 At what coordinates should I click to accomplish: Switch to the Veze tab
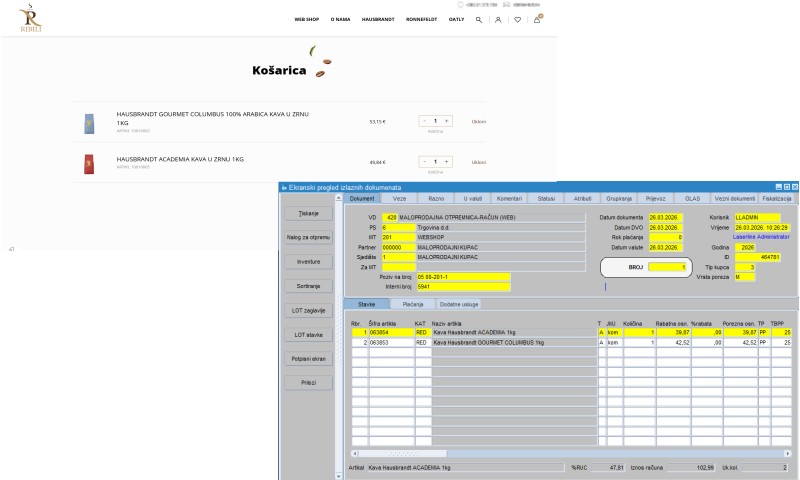tap(399, 198)
